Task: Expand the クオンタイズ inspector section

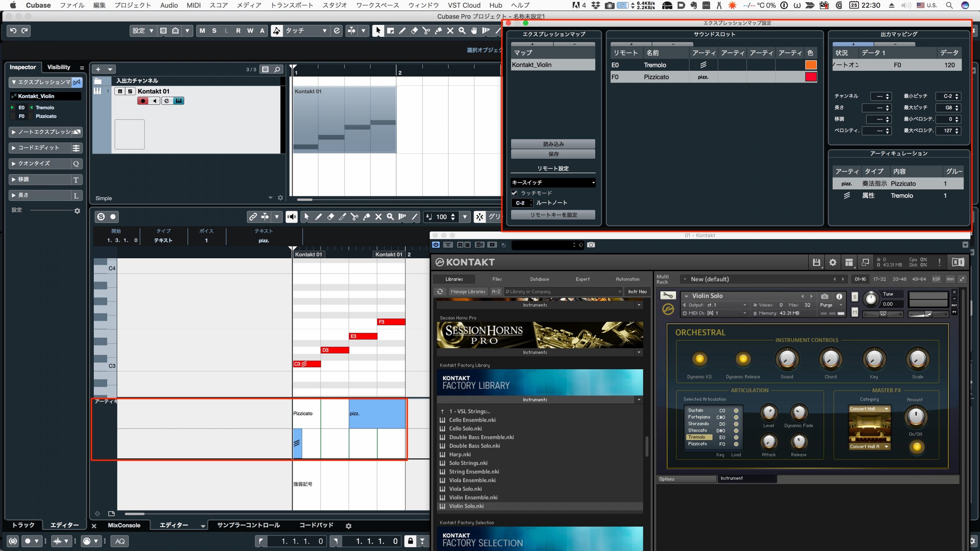Action: point(46,163)
